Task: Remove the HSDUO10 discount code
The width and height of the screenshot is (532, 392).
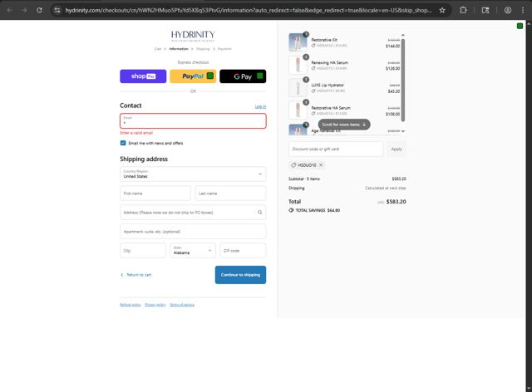Action: coord(321,164)
